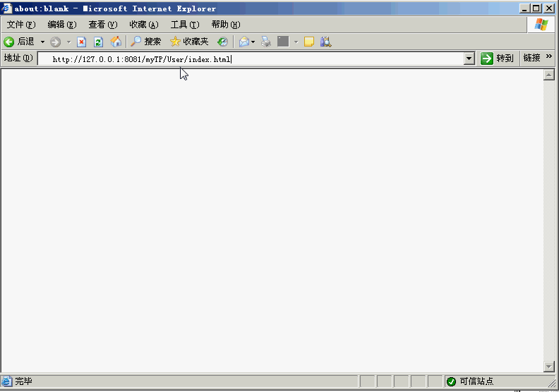559x392 pixels.
Task: Click the vertical scrollbar up arrow
Action: coord(548,75)
